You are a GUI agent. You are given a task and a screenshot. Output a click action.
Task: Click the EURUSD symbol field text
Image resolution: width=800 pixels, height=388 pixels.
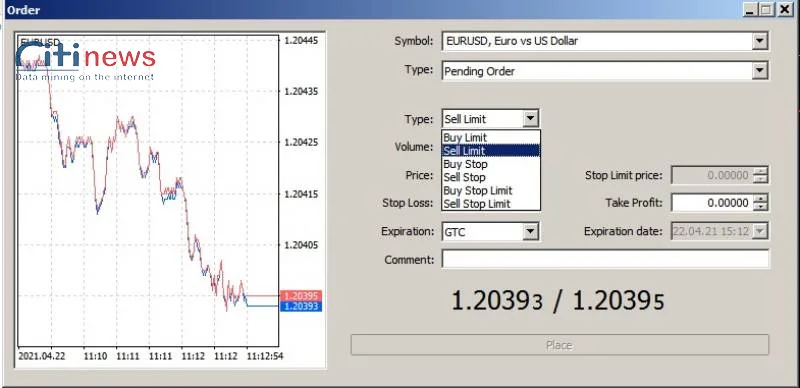coord(512,41)
